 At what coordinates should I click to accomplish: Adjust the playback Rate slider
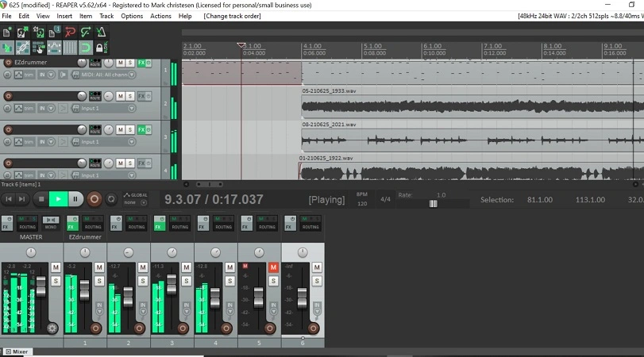click(x=433, y=204)
